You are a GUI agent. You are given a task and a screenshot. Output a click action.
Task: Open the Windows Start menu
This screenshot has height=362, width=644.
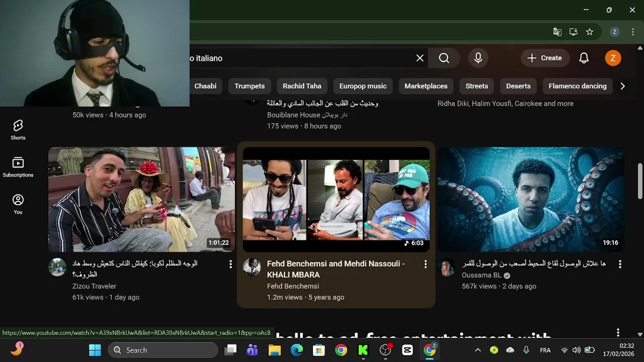95,350
